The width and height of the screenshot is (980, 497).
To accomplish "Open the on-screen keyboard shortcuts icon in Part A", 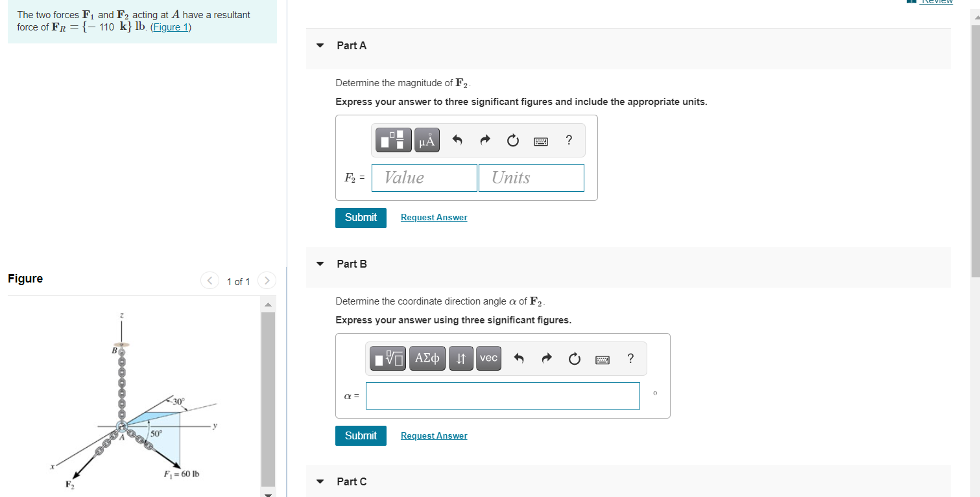I will pos(540,141).
